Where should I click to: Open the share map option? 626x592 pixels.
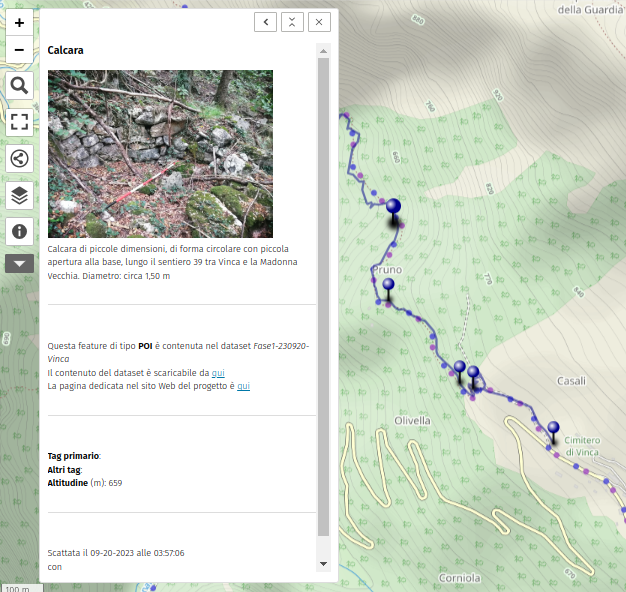[x=19, y=158]
